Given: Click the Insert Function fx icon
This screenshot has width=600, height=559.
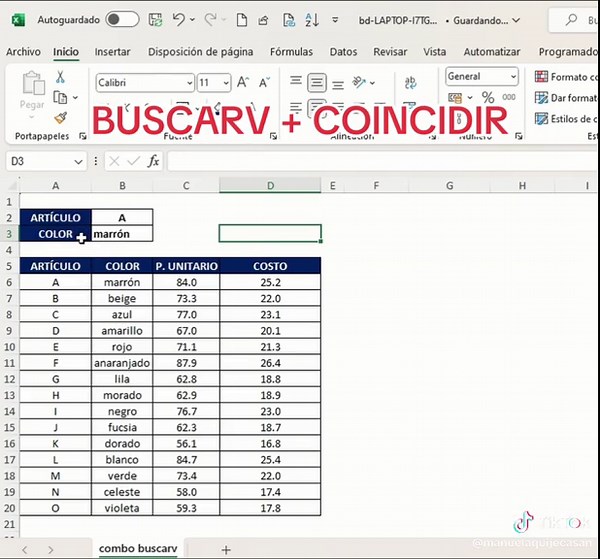Looking at the screenshot, I should 153,161.
